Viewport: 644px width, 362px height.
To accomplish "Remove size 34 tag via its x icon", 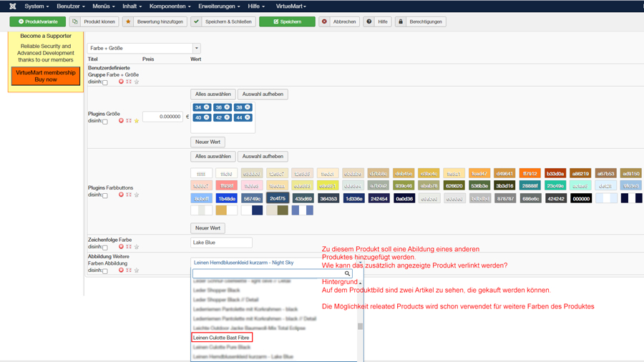I will coord(207,107).
